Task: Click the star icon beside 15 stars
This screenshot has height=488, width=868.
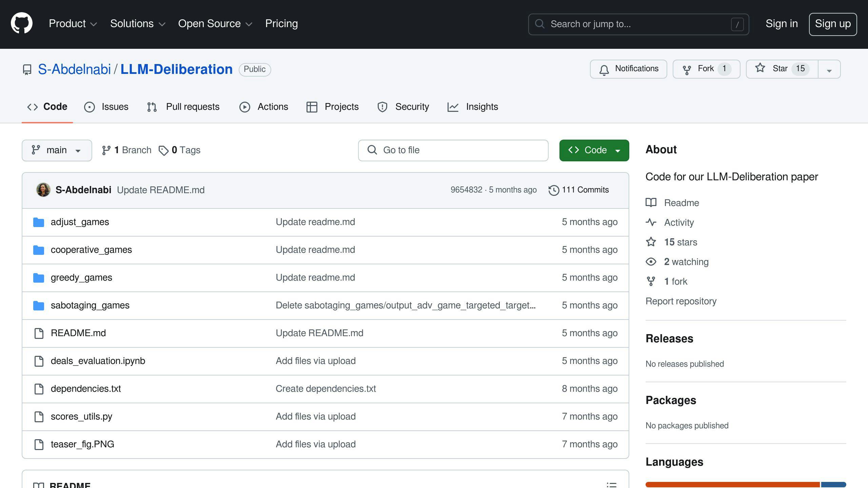Action: click(x=651, y=242)
